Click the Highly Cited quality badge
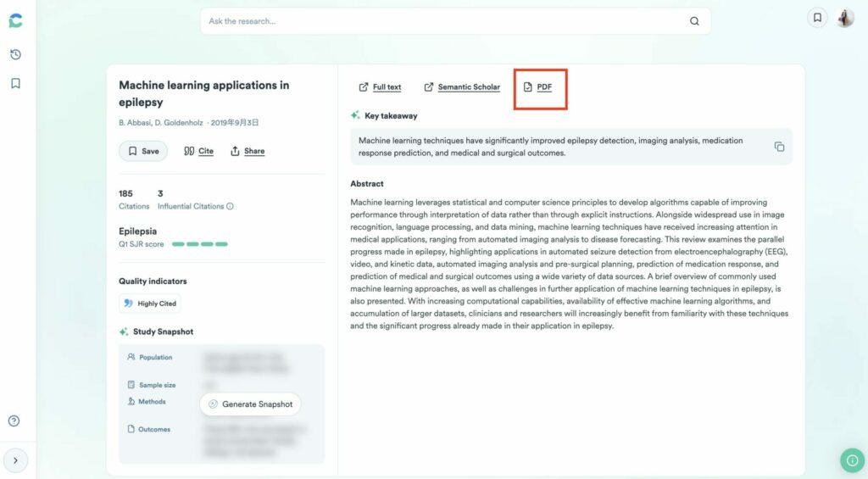 150,304
